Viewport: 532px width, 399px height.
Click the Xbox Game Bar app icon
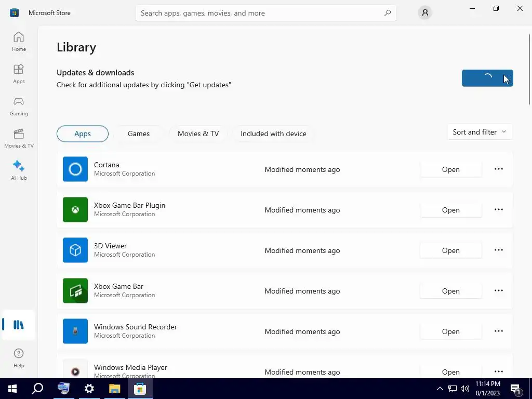[75, 291]
